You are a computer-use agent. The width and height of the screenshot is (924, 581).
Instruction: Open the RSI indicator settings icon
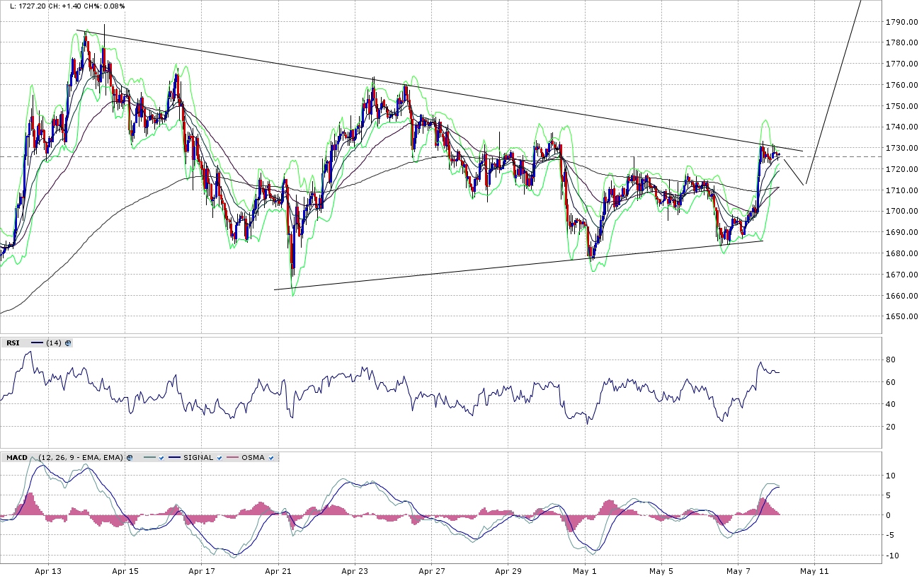(x=68, y=343)
